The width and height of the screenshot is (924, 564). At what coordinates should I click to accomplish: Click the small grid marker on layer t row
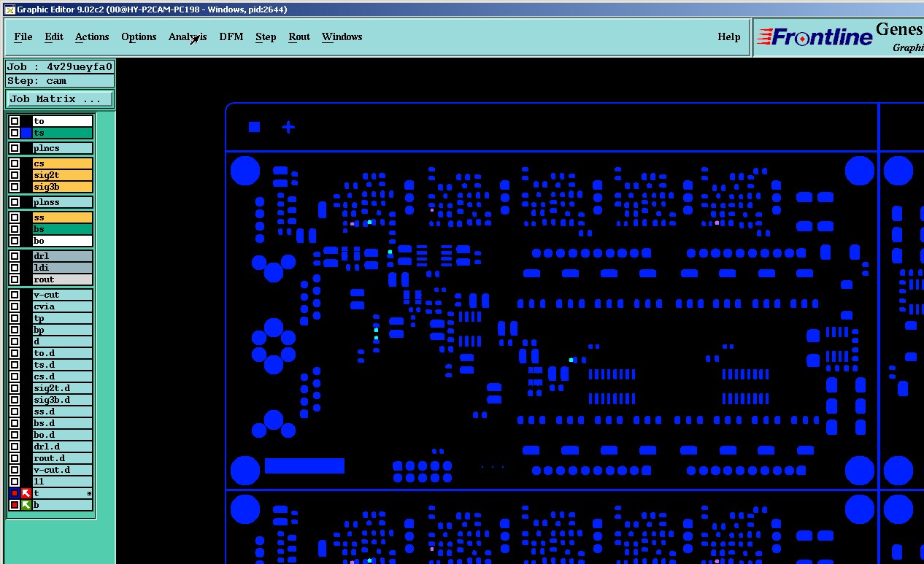pyautogui.click(x=90, y=494)
